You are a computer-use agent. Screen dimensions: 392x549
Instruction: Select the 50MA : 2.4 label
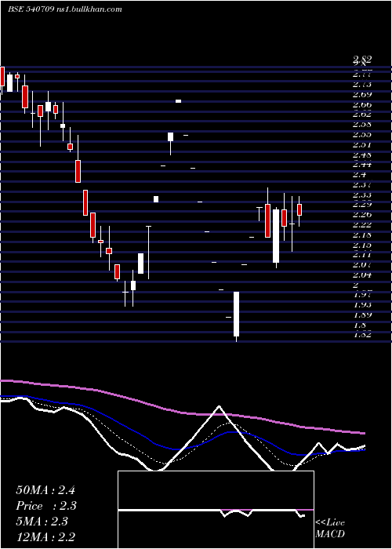45,490
